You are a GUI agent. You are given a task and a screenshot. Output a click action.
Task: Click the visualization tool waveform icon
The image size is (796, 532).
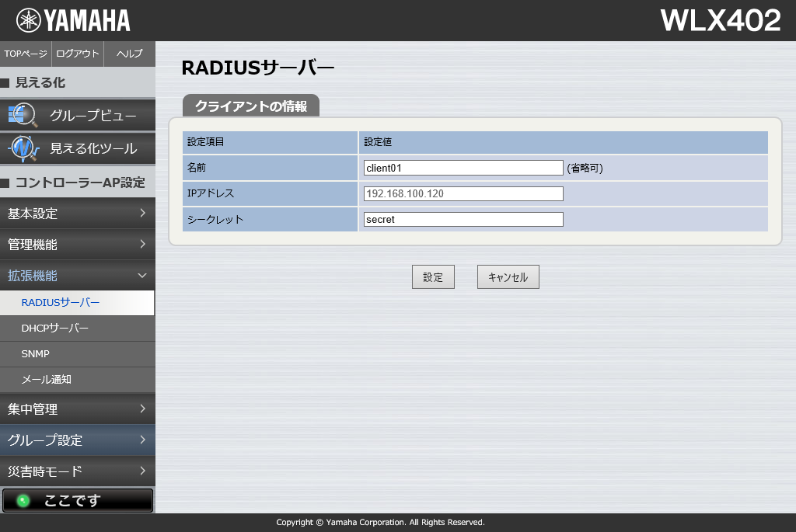coord(23,148)
